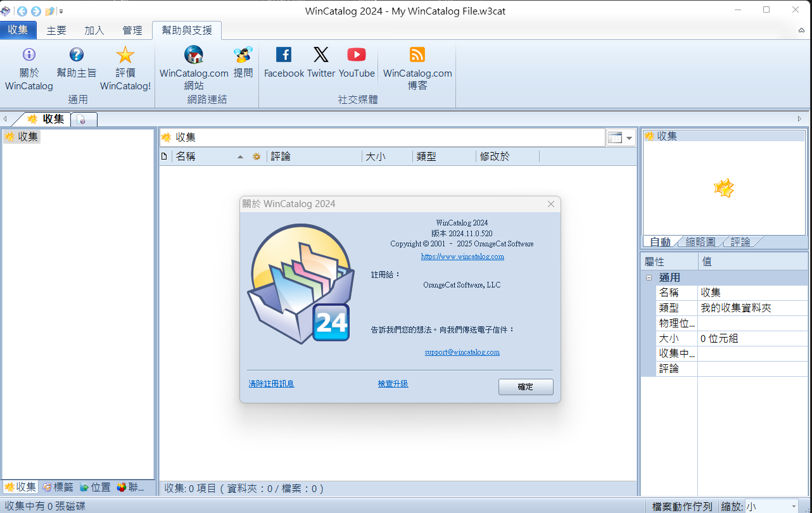Click the forward arrow in quick access toolbar

(35, 11)
